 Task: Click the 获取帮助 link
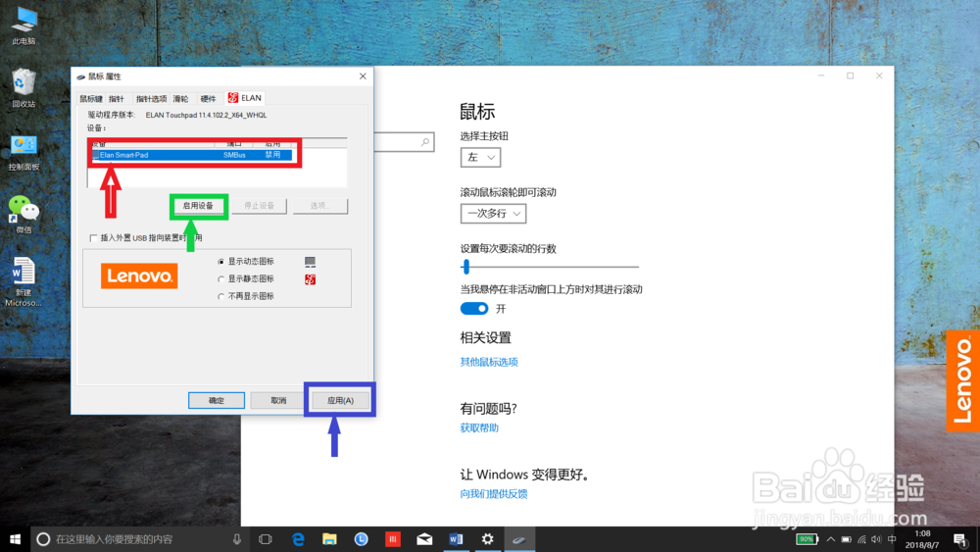[x=479, y=428]
